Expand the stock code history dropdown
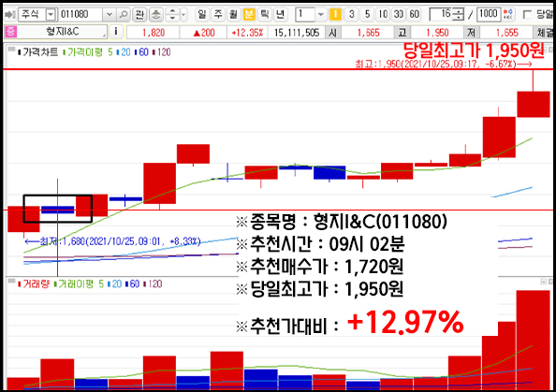The height and width of the screenshot is (392, 556). pos(110,15)
